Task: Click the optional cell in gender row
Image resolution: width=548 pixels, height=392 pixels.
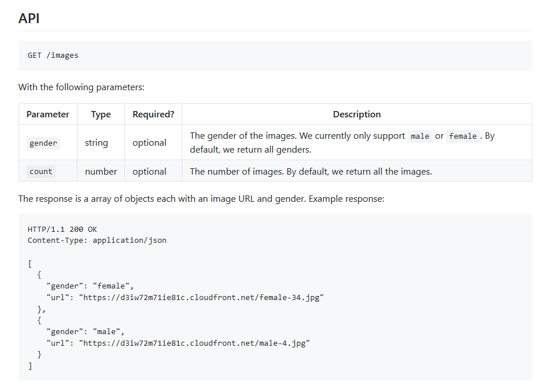Action: pyautogui.click(x=153, y=143)
